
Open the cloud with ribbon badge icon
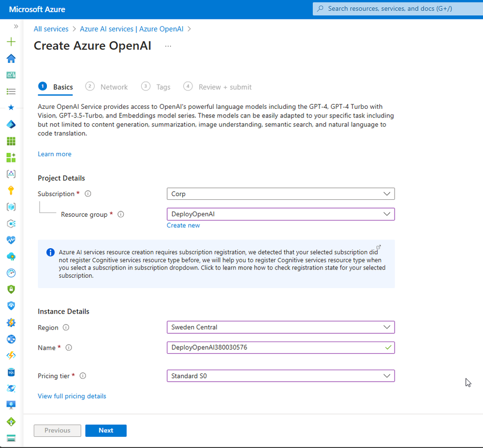(x=11, y=256)
